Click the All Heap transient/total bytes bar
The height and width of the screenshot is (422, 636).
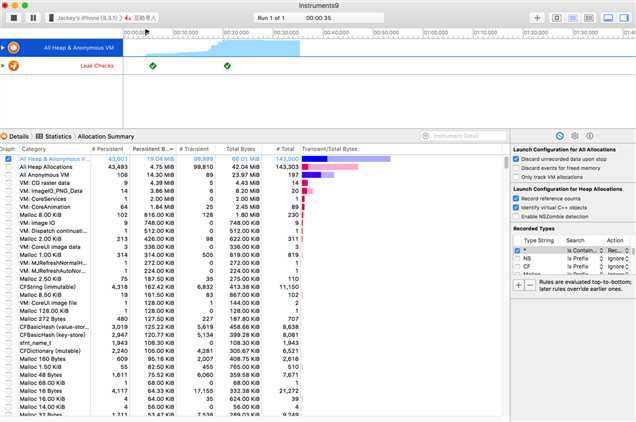[x=330, y=167]
